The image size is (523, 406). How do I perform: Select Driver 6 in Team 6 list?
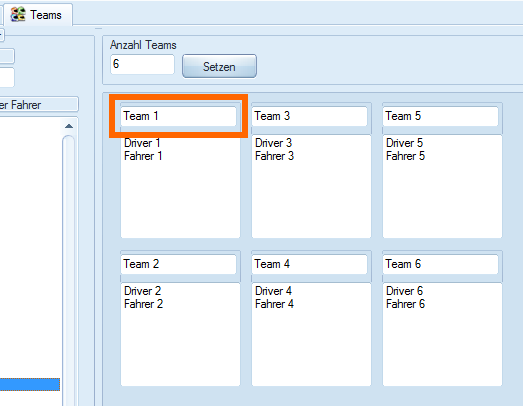click(404, 291)
